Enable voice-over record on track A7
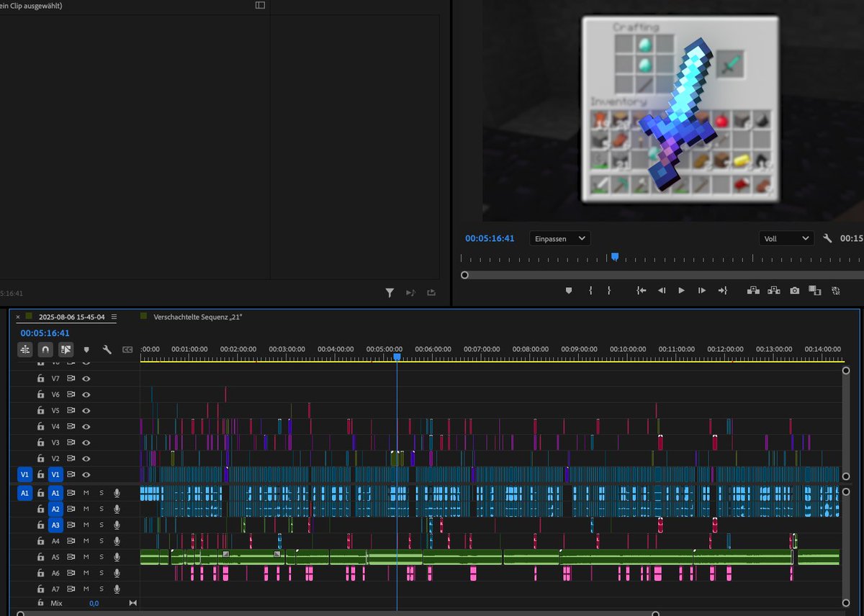Screen dimensions: 864x616 pos(117,589)
